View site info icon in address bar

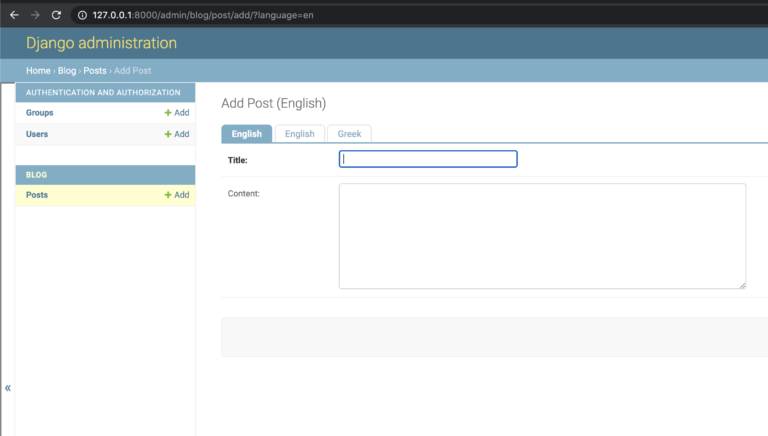[x=82, y=15]
